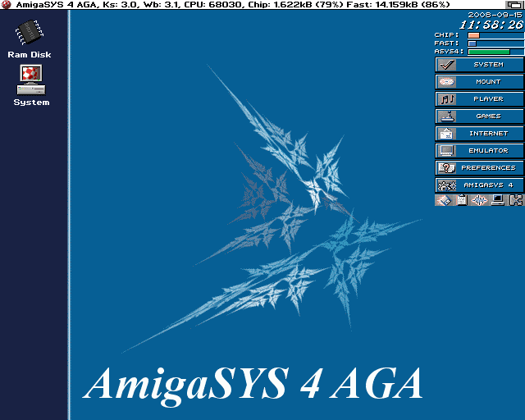Open the PLAYER launcher menu
525x420 pixels.
click(479, 99)
